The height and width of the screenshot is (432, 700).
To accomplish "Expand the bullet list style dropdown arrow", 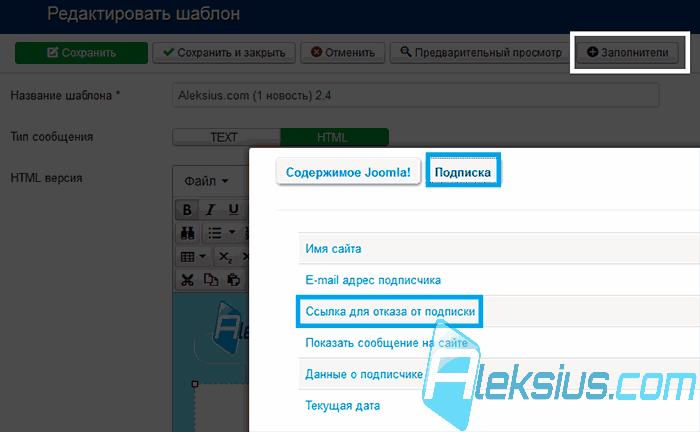I will pos(232,233).
